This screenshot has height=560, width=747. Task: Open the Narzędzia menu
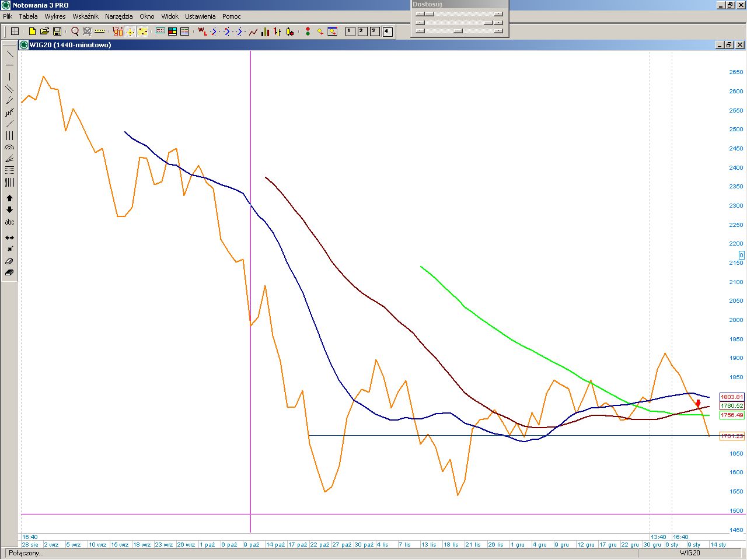click(119, 16)
